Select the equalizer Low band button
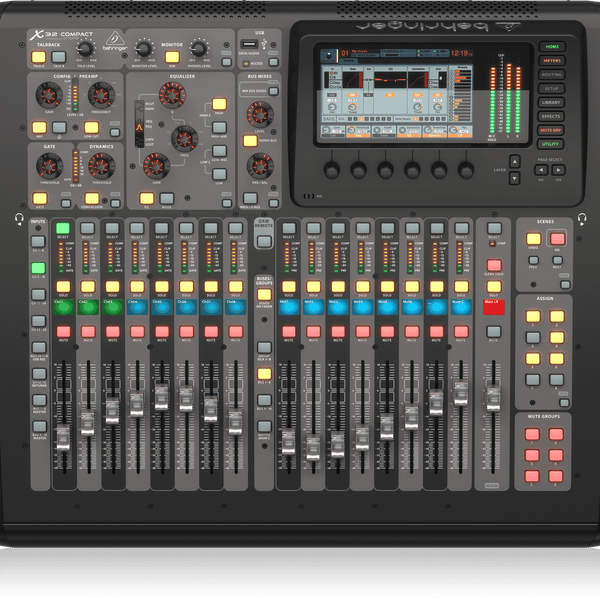 219,174
